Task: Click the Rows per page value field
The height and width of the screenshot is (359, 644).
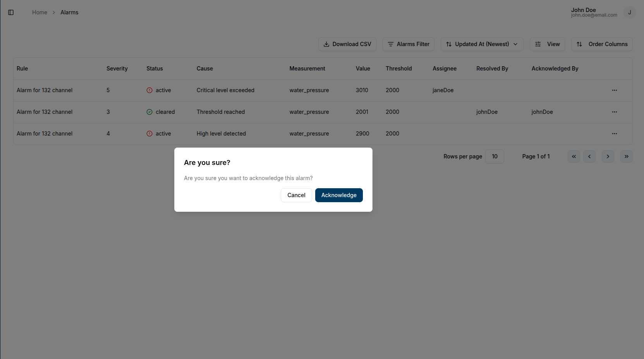Action: [x=495, y=156]
